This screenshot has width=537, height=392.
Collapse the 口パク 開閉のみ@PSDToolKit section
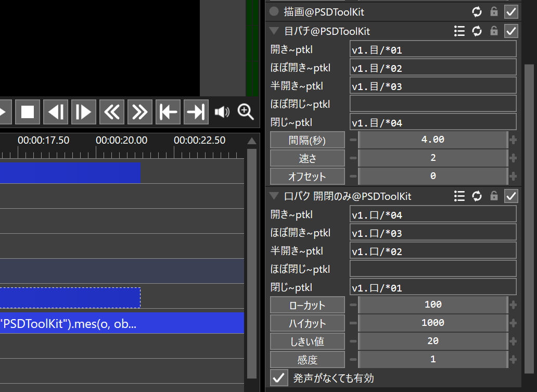pos(274,196)
